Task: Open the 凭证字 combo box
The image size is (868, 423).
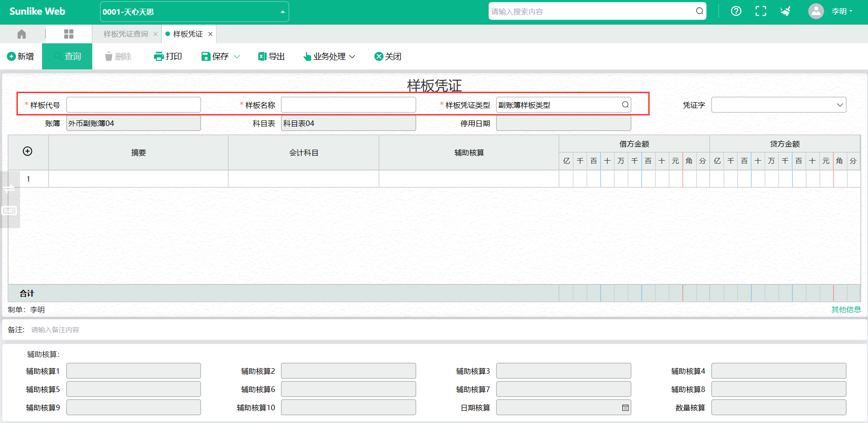Action: [778, 105]
